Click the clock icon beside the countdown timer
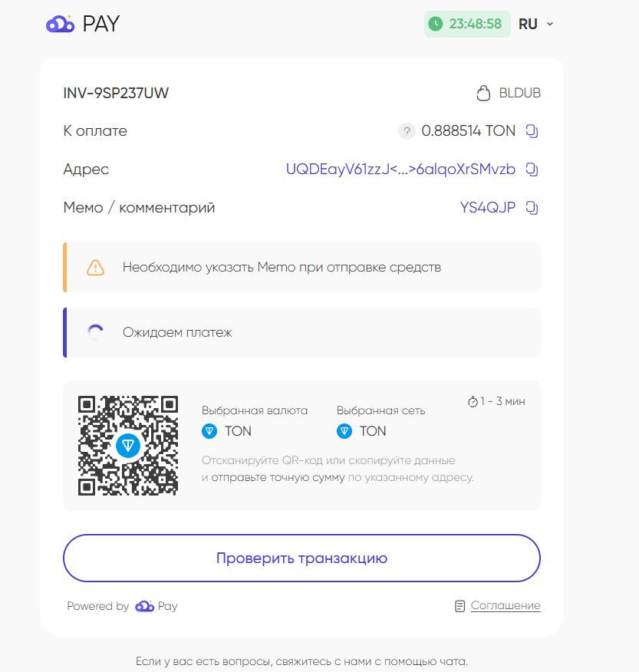Screen dimensions: 639x672 click(x=436, y=24)
